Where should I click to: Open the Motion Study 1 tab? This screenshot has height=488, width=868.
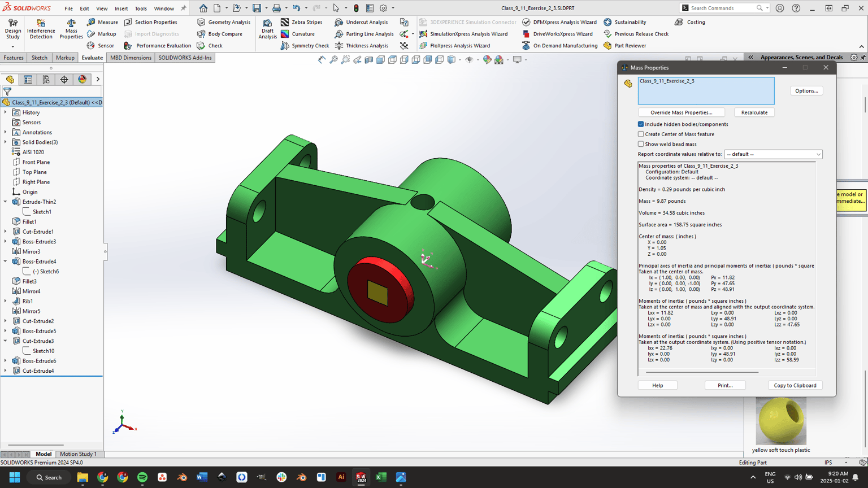pos(78,454)
